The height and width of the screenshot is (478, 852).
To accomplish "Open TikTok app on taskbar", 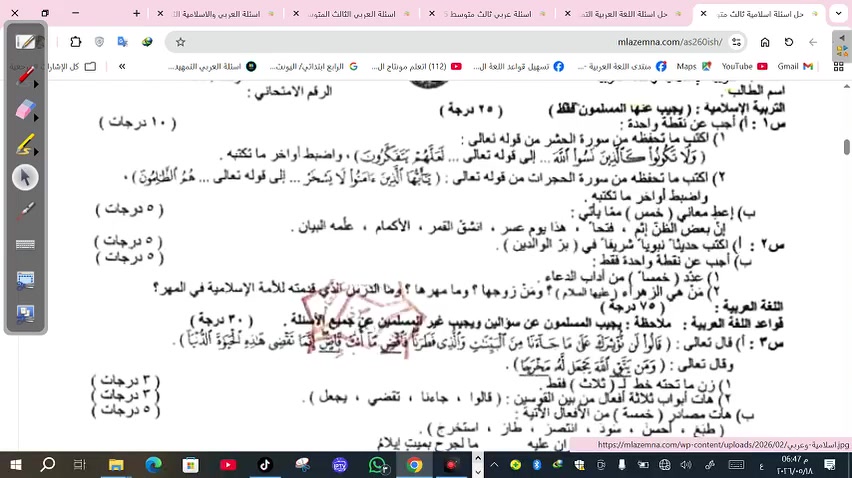I will 265,465.
